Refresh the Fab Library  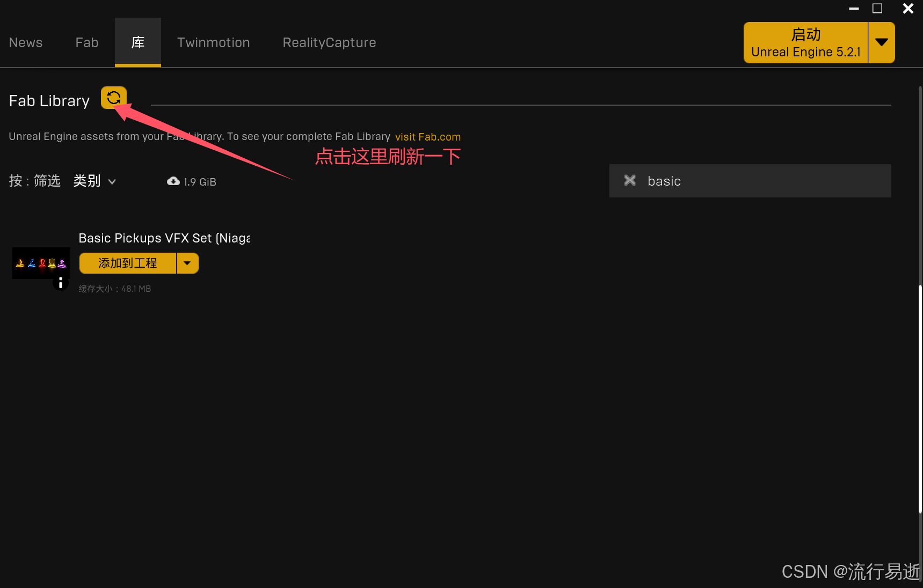click(x=113, y=98)
